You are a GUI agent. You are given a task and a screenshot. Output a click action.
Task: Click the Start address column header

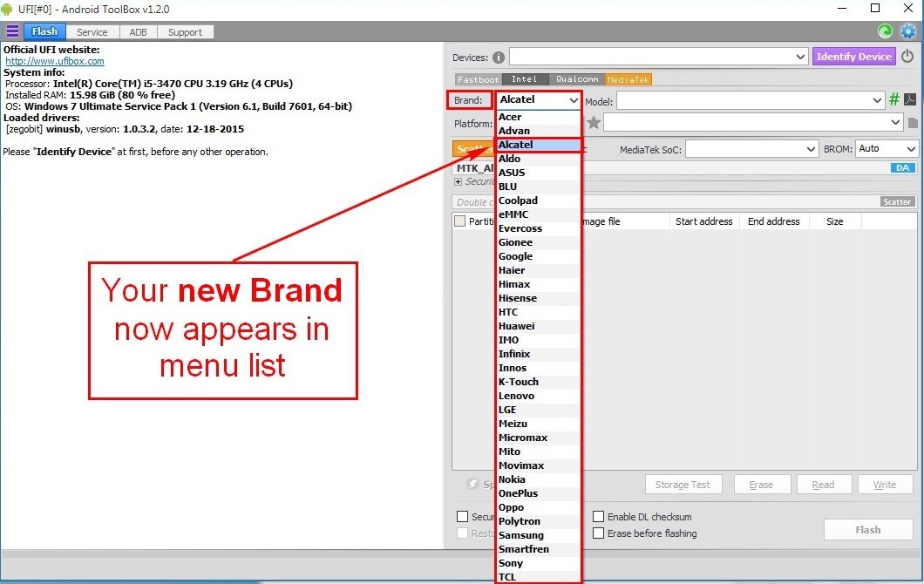[x=703, y=221]
